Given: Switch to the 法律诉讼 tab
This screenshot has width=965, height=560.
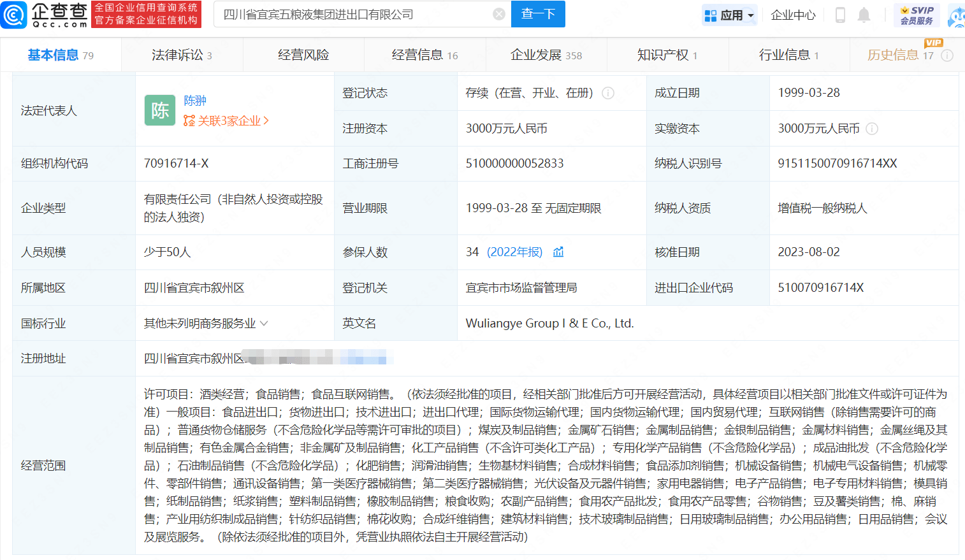Looking at the screenshot, I should (x=182, y=55).
